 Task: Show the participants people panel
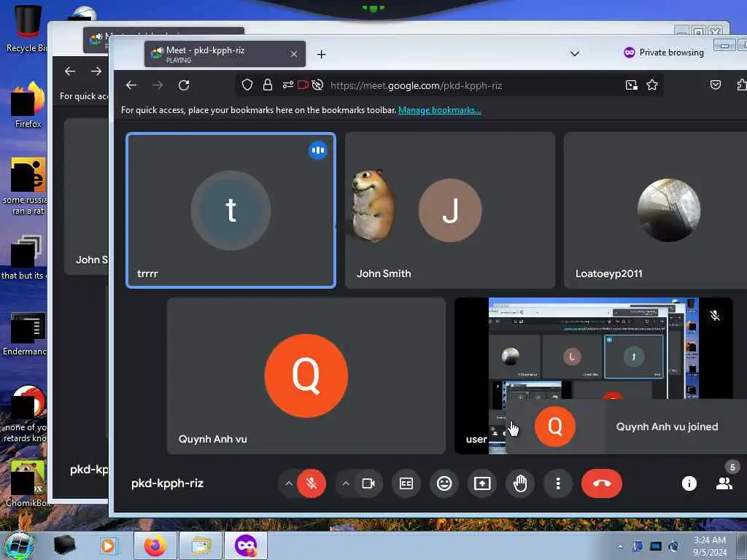[x=724, y=483]
